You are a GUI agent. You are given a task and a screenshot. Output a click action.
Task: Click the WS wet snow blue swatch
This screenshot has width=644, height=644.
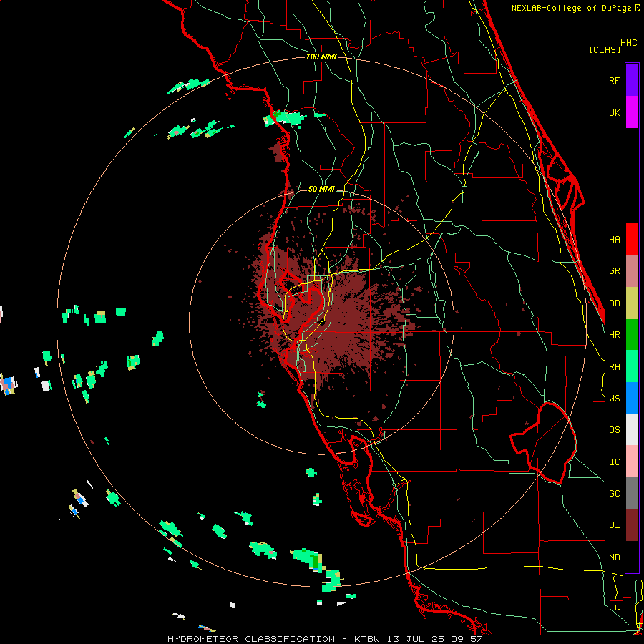[x=632, y=398]
